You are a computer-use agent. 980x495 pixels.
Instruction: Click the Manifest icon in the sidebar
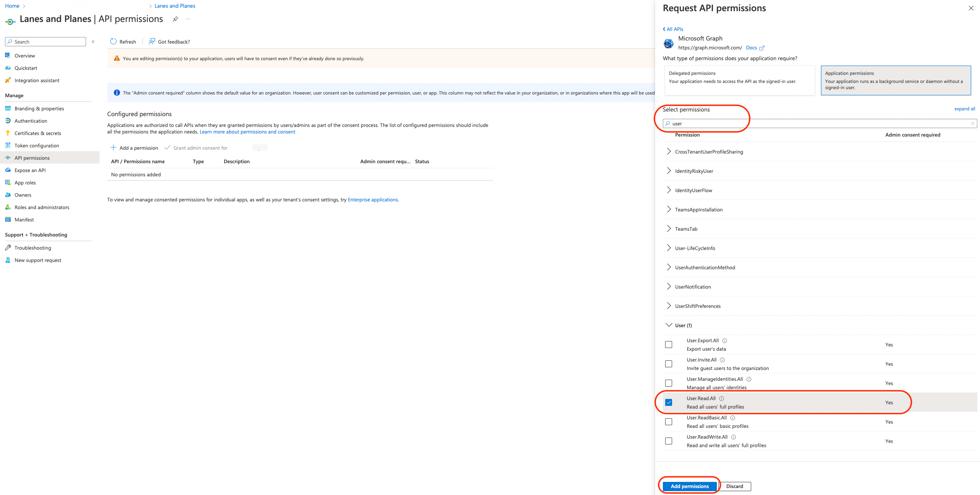click(8, 220)
